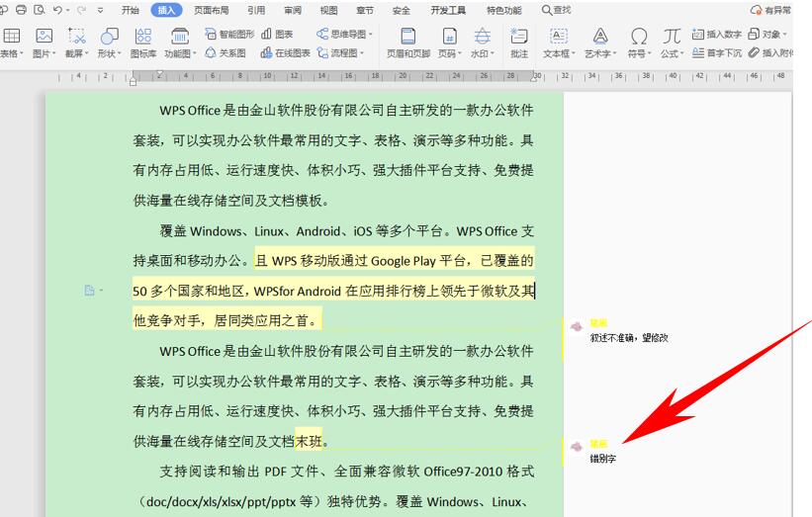Open the 特色功能 tab
The width and height of the screenshot is (812, 517).
pyautogui.click(x=503, y=10)
